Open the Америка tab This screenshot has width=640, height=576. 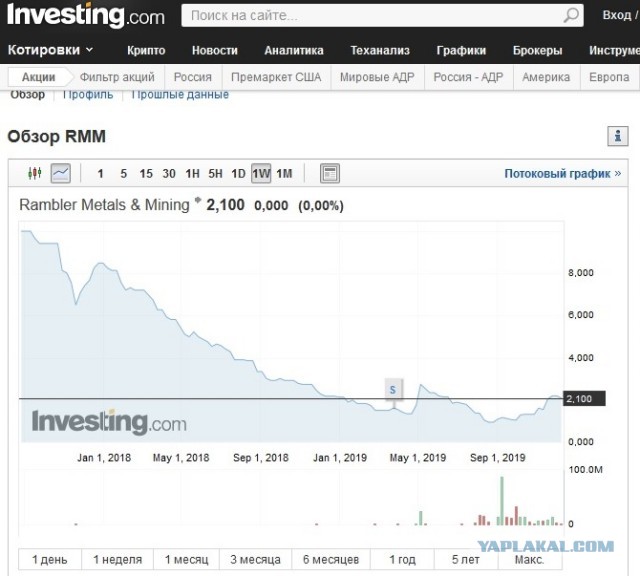[546, 77]
